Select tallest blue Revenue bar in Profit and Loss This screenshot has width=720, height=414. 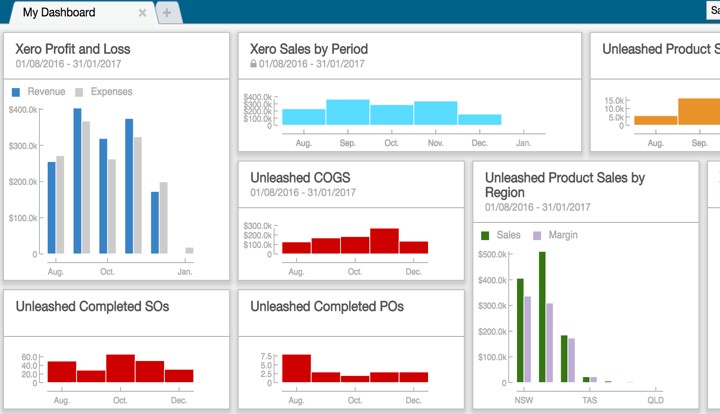(77, 181)
